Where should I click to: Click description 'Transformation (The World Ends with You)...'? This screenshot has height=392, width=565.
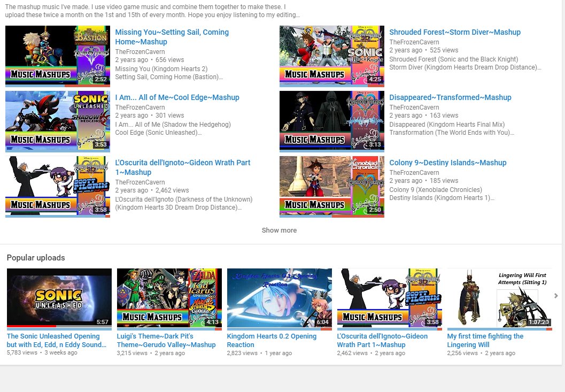point(452,132)
